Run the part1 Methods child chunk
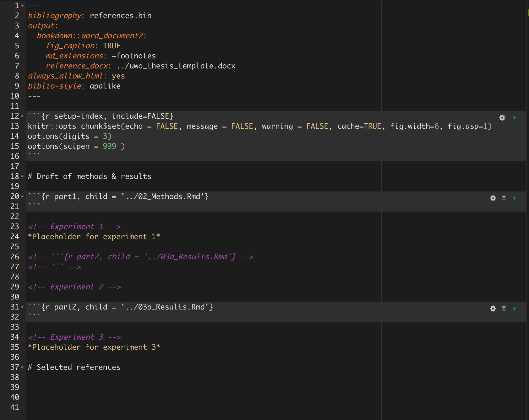The image size is (529, 420). click(515, 198)
